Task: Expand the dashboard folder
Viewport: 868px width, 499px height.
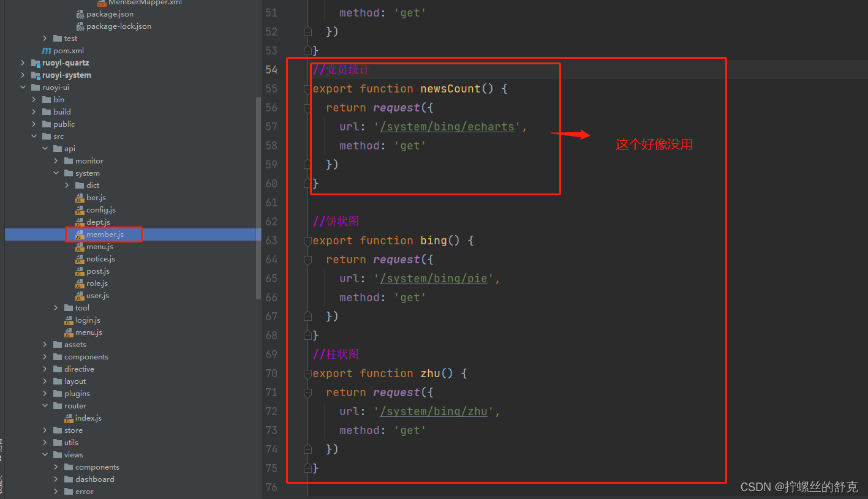Action: pyautogui.click(x=56, y=479)
